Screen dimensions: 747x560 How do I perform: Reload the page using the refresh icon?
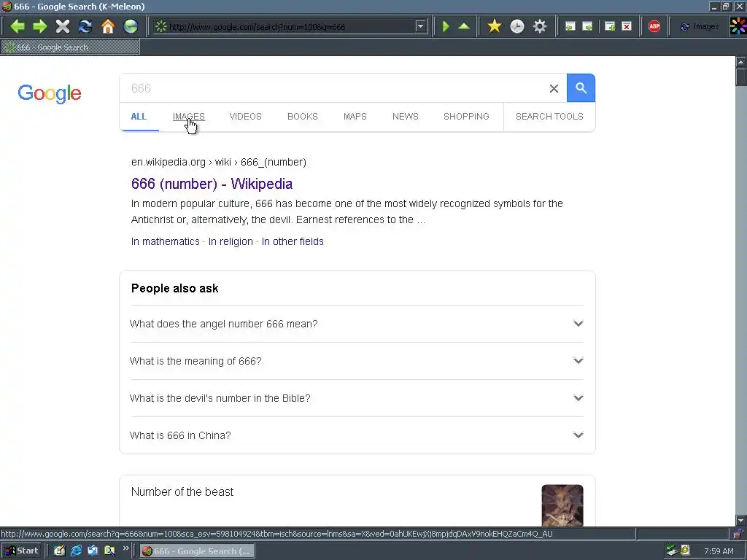pyautogui.click(x=85, y=26)
